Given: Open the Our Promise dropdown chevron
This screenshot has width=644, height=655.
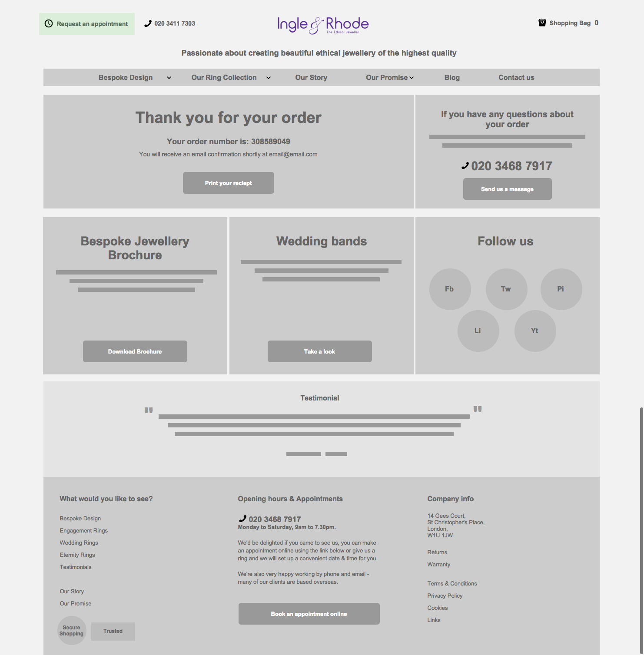Looking at the screenshot, I should [412, 78].
